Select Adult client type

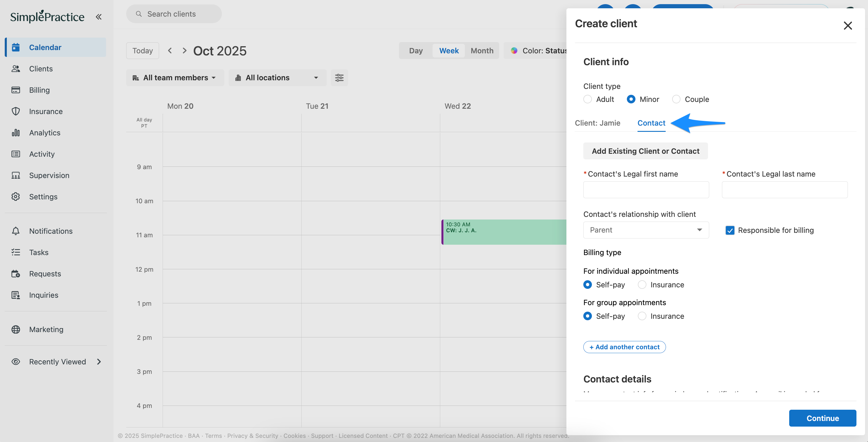587,99
